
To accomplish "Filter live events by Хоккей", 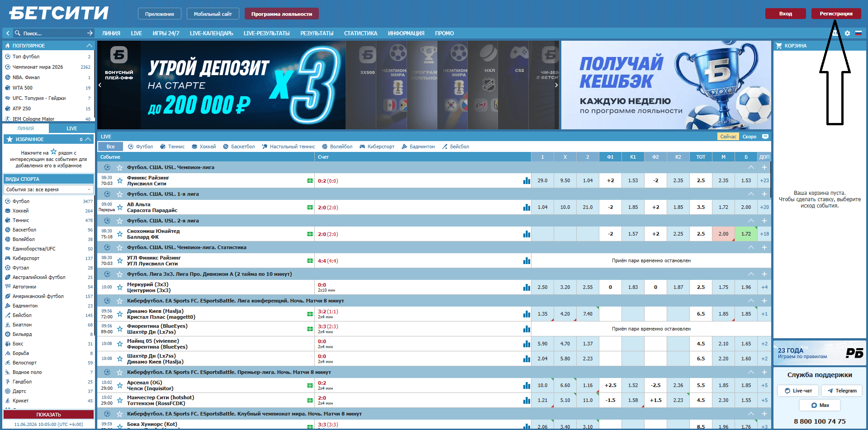I will (204, 146).
